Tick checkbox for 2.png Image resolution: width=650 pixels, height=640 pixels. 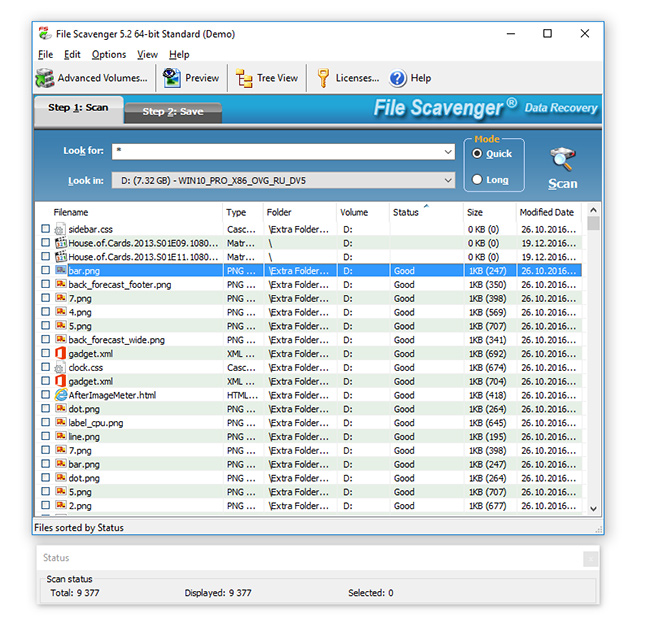(x=46, y=505)
